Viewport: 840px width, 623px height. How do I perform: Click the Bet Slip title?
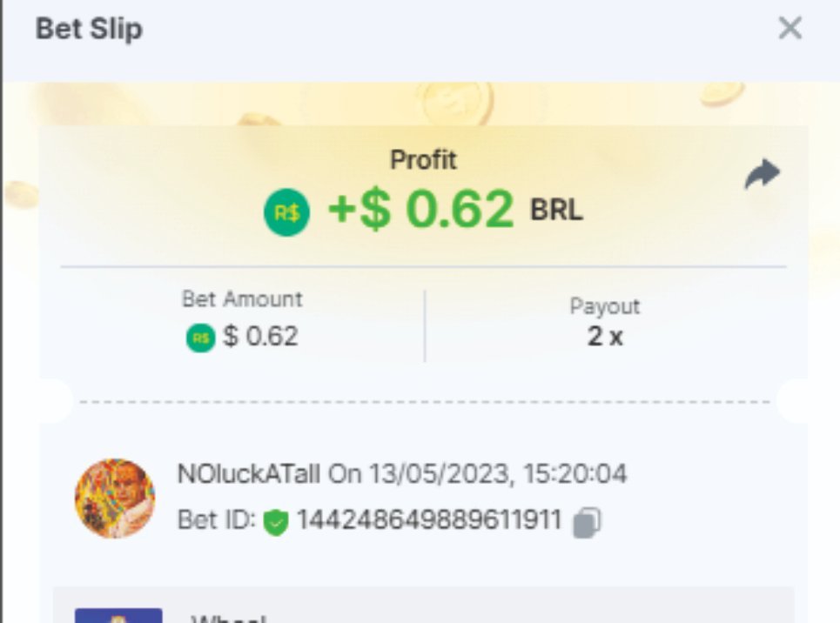point(89,29)
